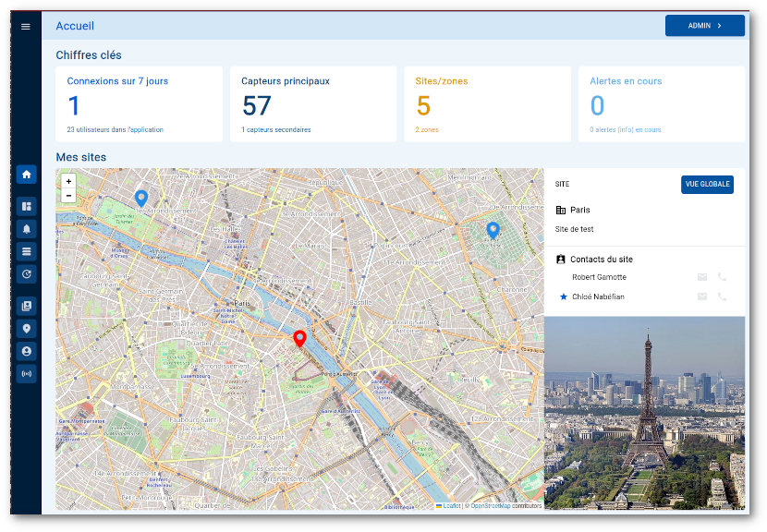The width and height of the screenshot is (767, 532).
Task: Open the sites location pin icon in sidebar
Action: pos(26,328)
